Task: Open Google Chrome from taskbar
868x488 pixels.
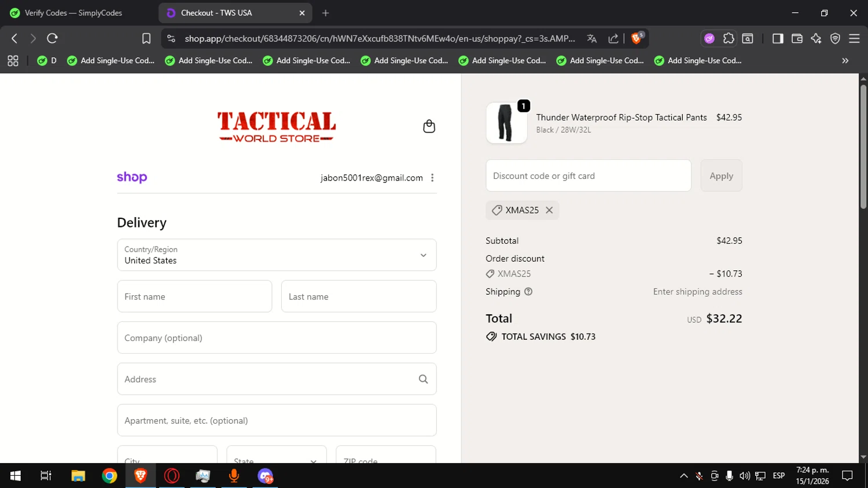Action: tap(109, 476)
